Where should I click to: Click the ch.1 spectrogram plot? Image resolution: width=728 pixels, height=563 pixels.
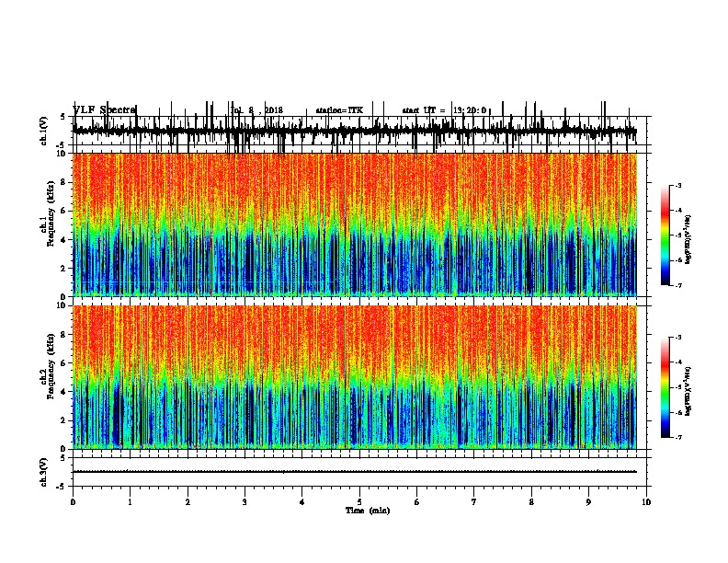355,224
